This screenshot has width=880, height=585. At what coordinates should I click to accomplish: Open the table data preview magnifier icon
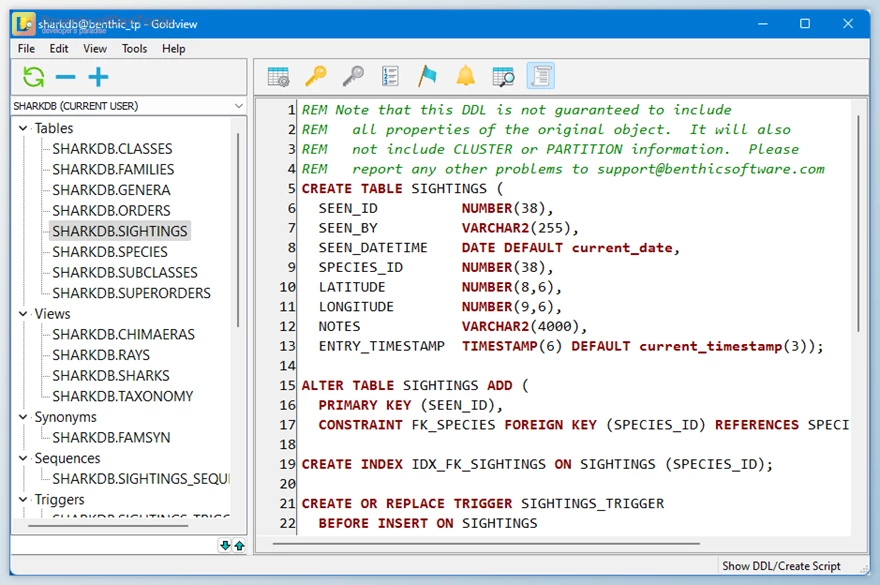click(503, 76)
